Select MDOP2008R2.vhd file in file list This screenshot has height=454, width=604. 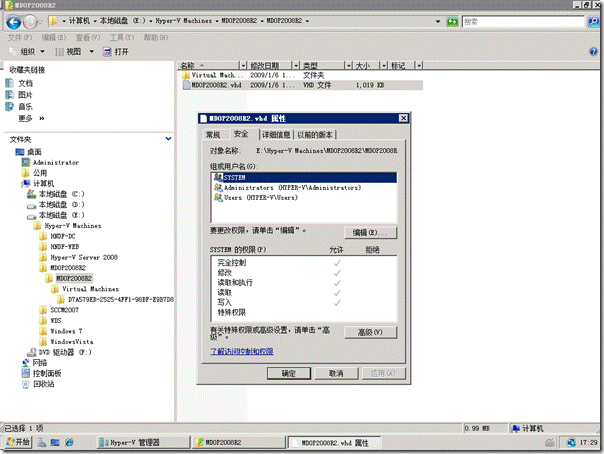[x=216, y=85]
